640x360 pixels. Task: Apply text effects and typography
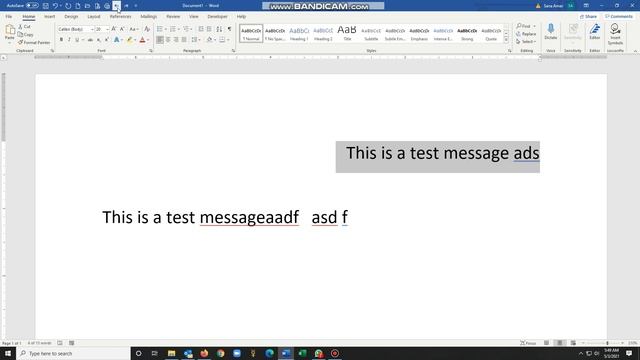click(117, 40)
